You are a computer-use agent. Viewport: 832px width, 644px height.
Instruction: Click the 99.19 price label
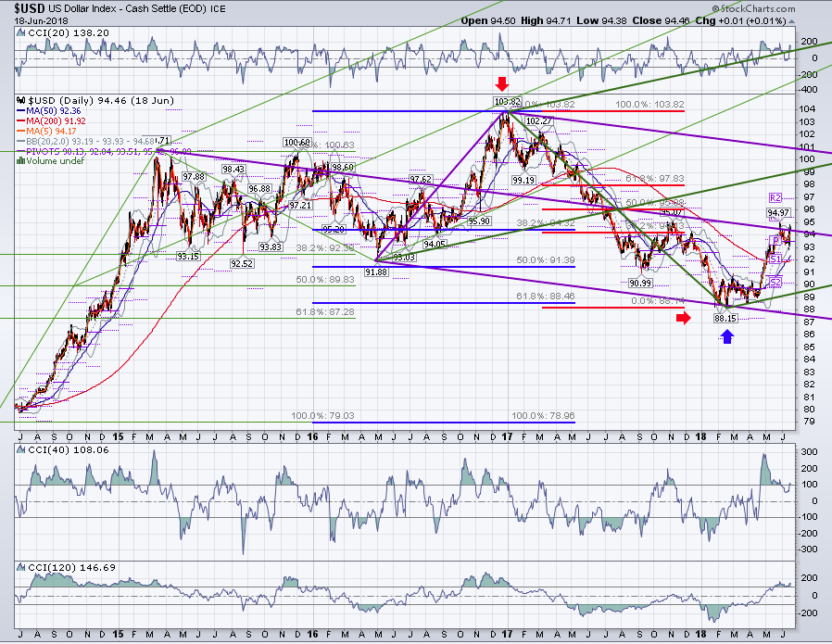pos(523,181)
